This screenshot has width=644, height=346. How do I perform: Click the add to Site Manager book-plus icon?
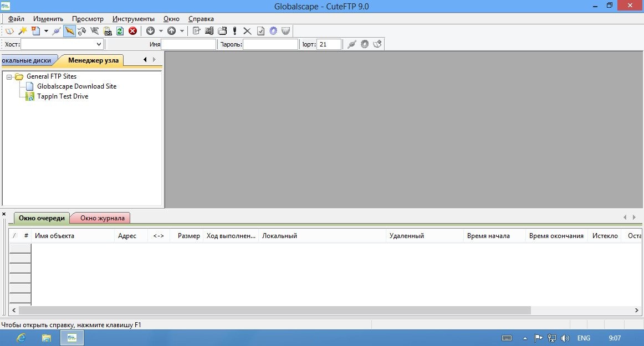(x=377, y=44)
